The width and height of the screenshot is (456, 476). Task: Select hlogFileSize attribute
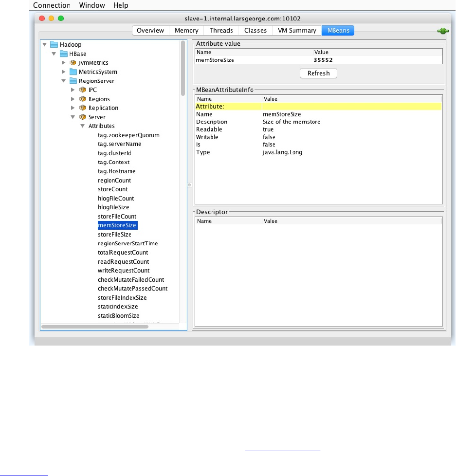113,207
